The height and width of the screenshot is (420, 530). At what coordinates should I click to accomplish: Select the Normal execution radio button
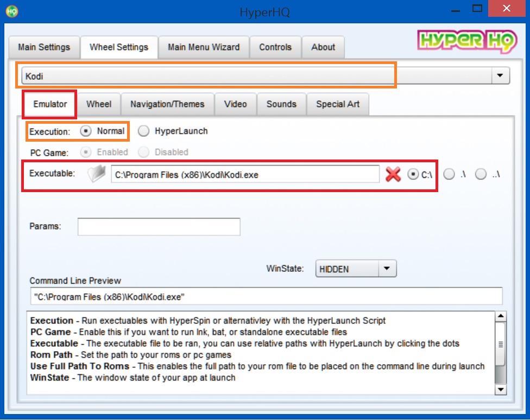coord(86,131)
